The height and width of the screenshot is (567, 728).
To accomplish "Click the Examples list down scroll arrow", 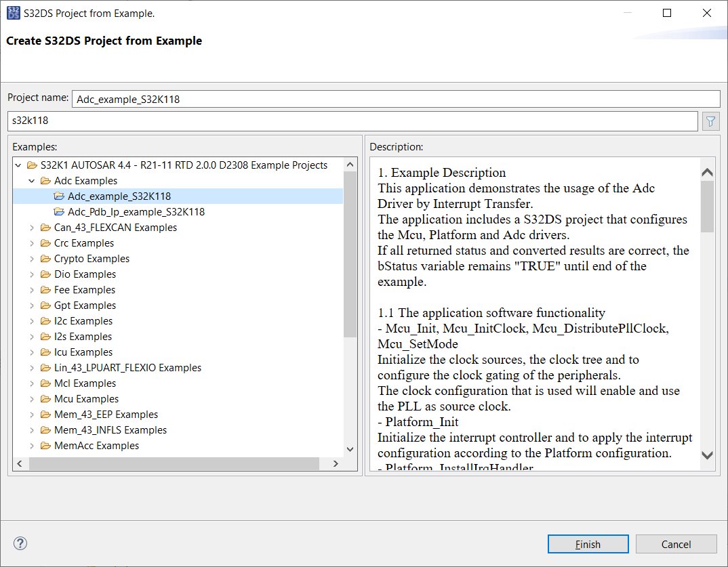I will (350, 448).
